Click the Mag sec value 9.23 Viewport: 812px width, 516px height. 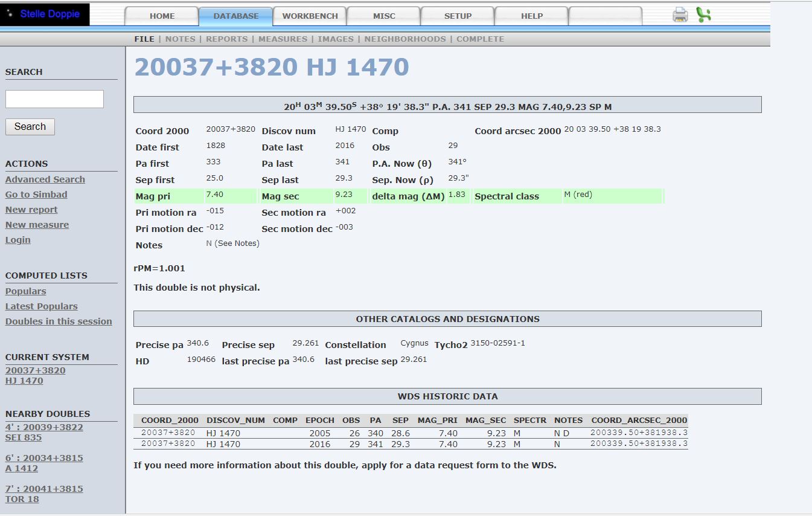click(x=344, y=195)
